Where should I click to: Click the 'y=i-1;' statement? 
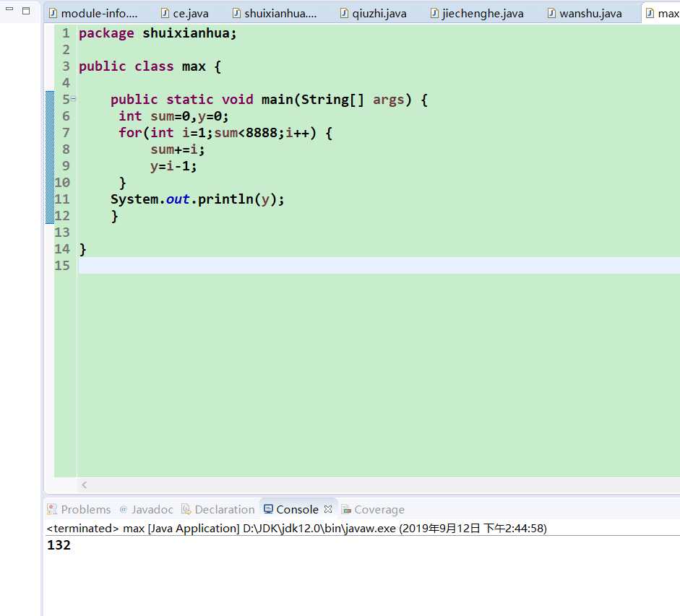pyautogui.click(x=173, y=167)
